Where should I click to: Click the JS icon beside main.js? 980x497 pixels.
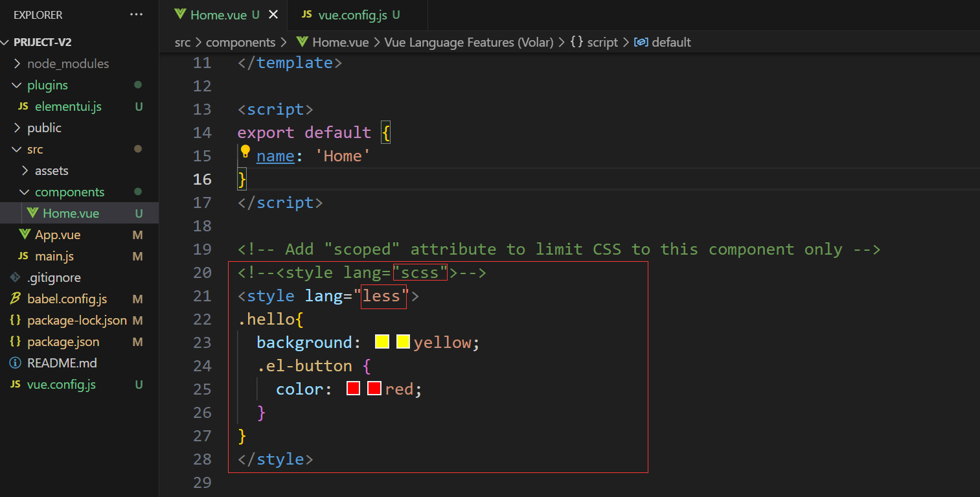23,256
